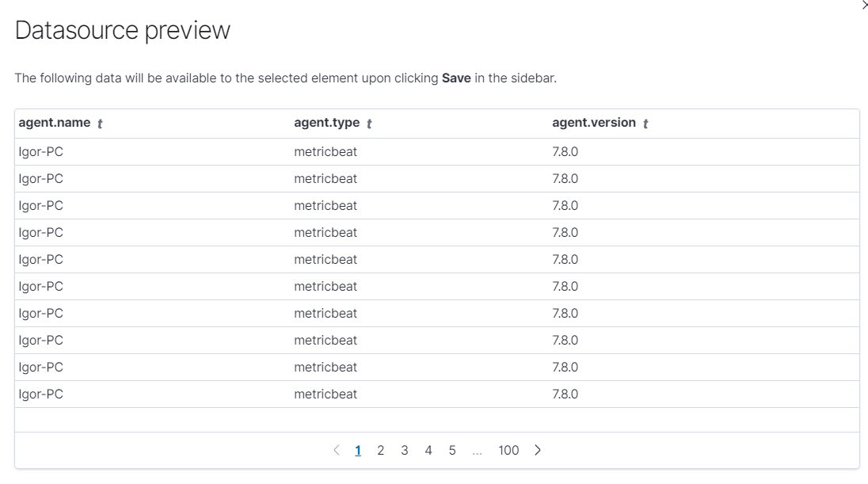This screenshot has height=484, width=868.
Task: Open page 5 of the results
Action: 452,450
